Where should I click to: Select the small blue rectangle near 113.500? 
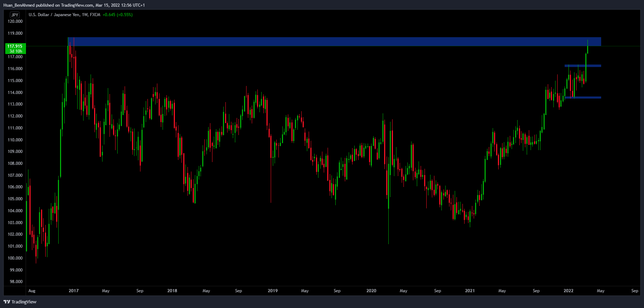[x=583, y=98]
